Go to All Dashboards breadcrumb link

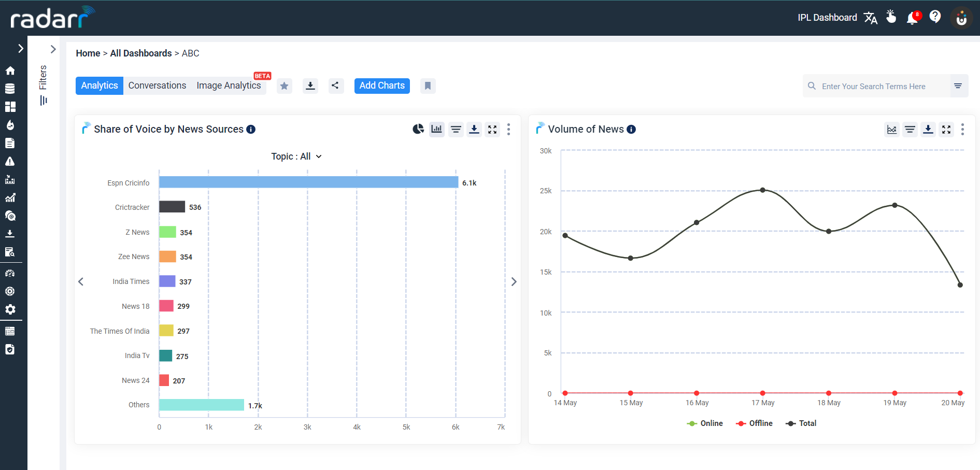point(141,53)
